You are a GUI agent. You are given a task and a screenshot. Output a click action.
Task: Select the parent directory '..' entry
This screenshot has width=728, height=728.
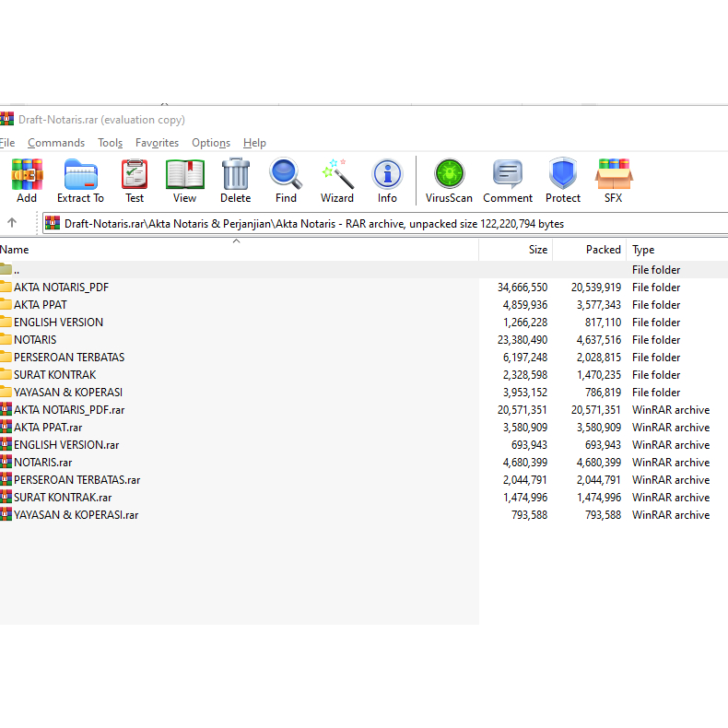pos(16,270)
